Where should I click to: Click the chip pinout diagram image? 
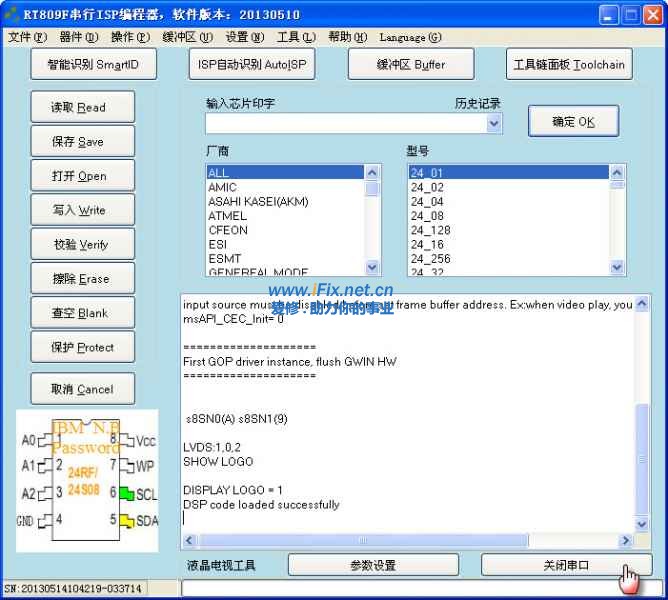[88, 482]
